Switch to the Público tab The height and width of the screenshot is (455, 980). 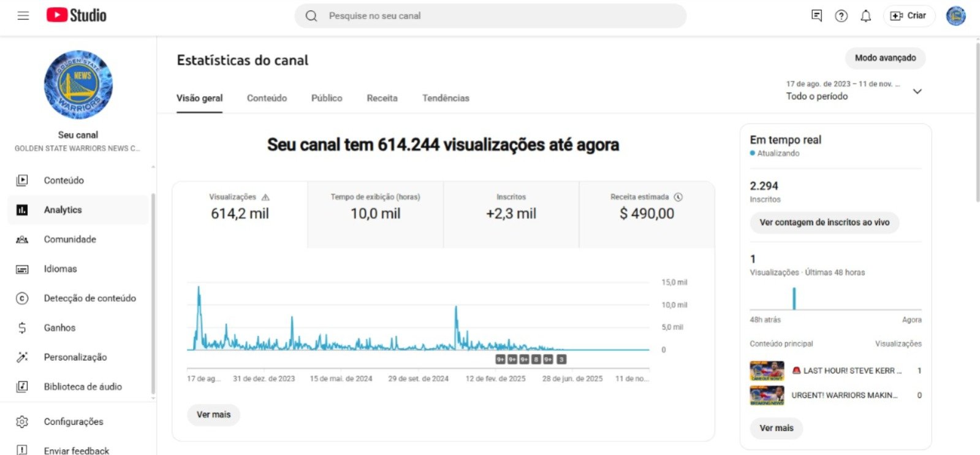[x=327, y=98]
